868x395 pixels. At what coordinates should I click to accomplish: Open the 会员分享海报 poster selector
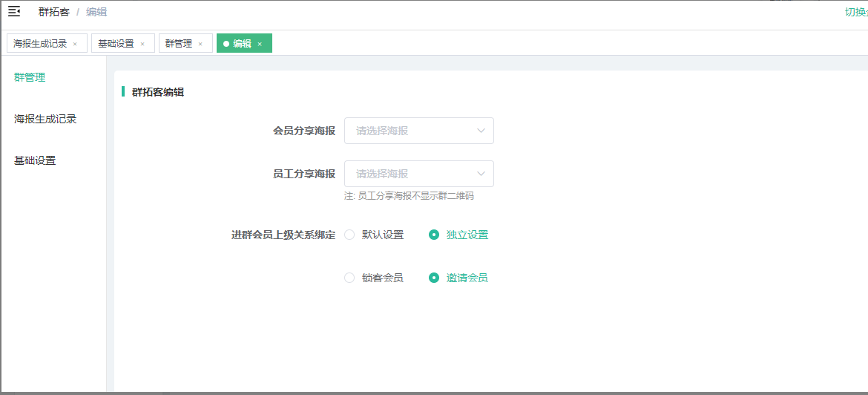[412, 131]
